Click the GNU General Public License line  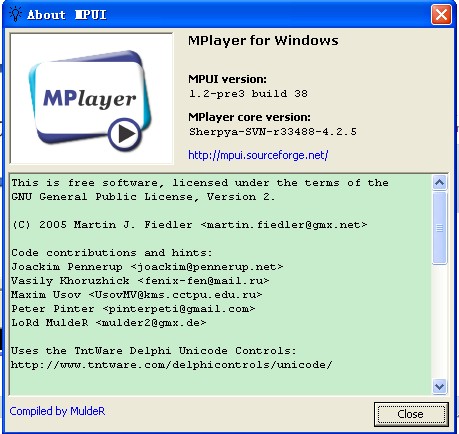pyautogui.click(x=143, y=197)
